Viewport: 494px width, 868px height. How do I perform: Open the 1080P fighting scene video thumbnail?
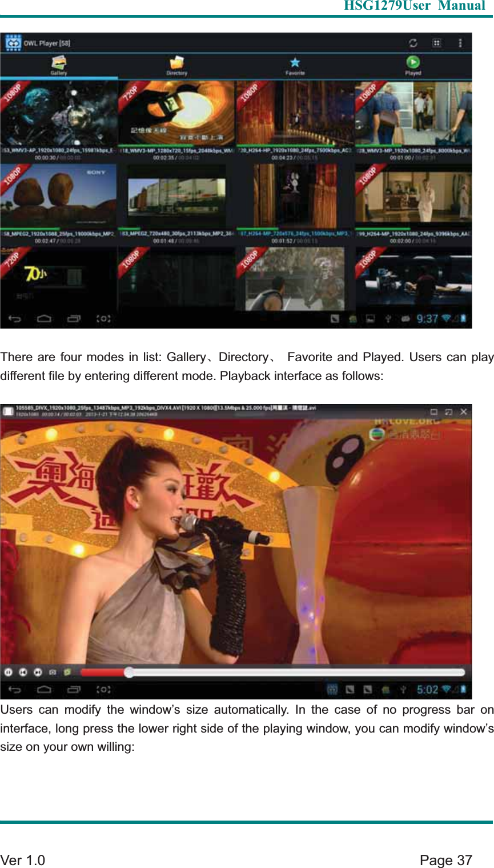click(x=295, y=278)
